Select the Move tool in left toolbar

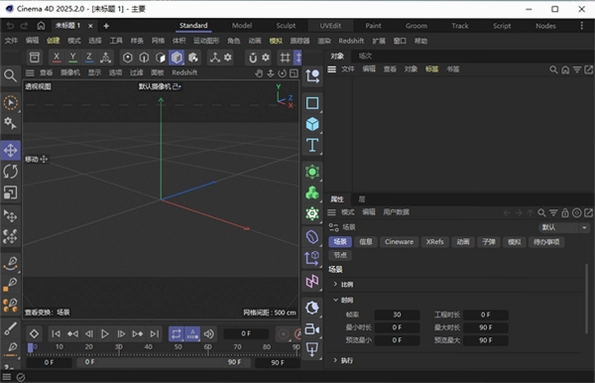10,151
